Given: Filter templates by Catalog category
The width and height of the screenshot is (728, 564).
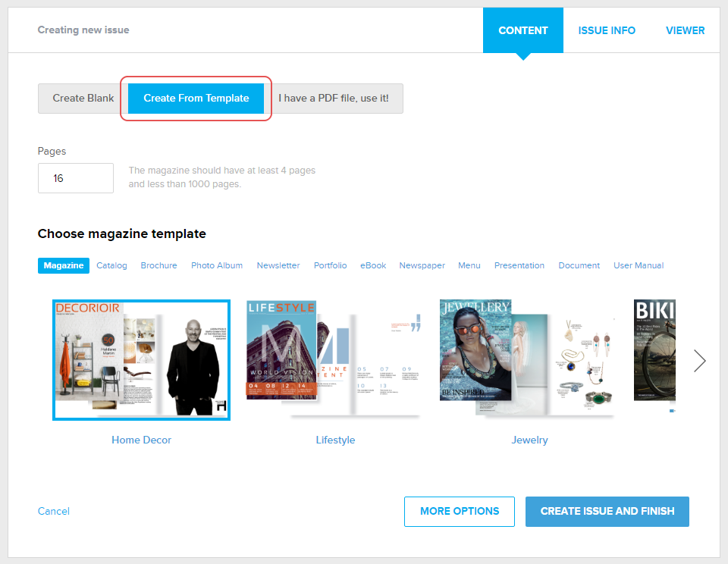Looking at the screenshot, I should point(111,265).
